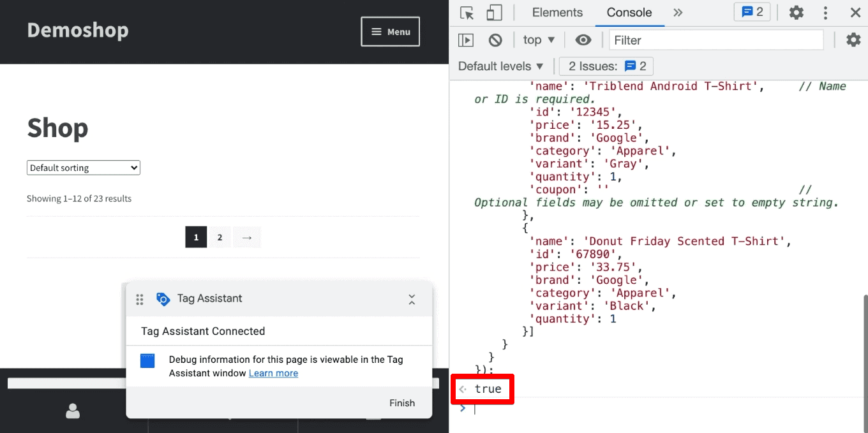Image resolution: width=868 pixels, height=433 pixels.
Task: Open the three-dot DevTools menu
Action: (825, 12)
